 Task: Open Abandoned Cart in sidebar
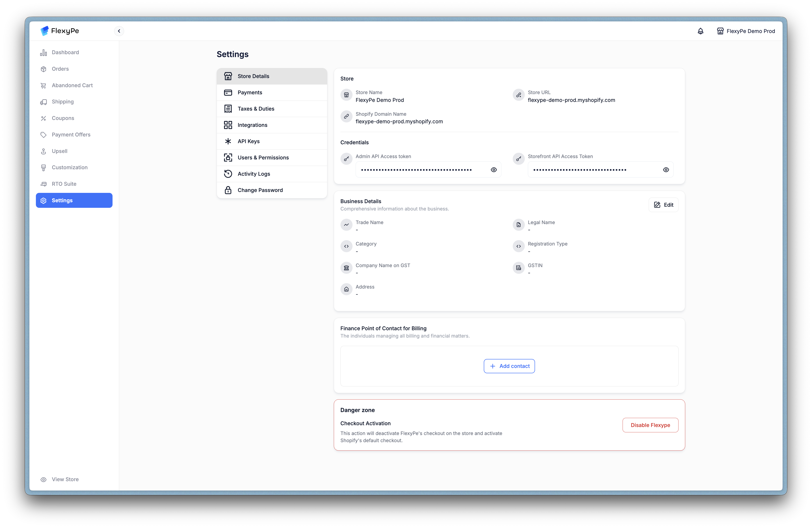[x=72, y=85]
